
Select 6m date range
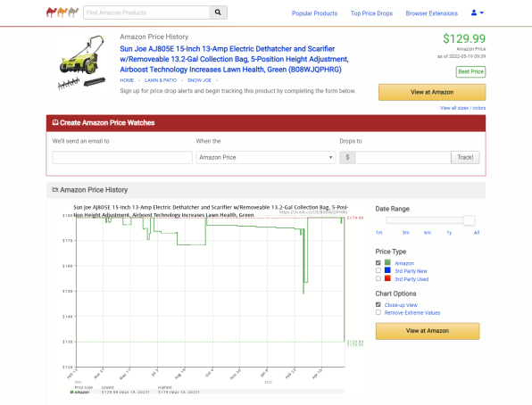(x=428, y=233)
